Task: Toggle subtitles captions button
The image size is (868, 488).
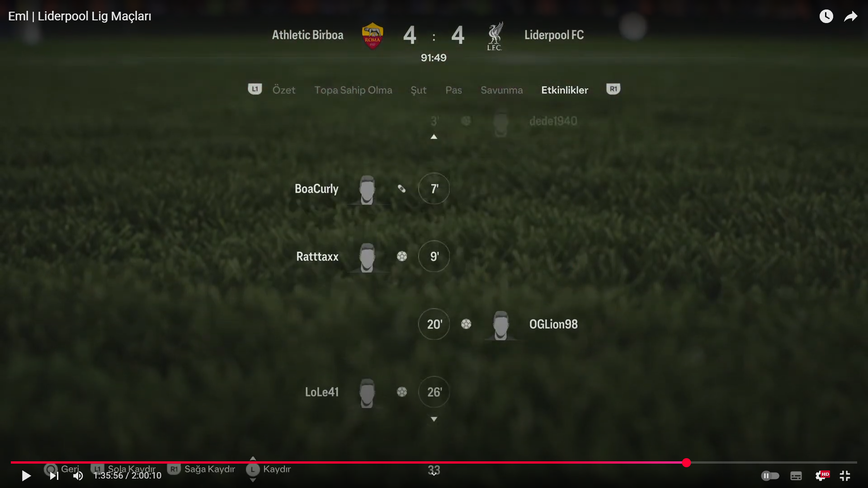Action: click(796, 475)
